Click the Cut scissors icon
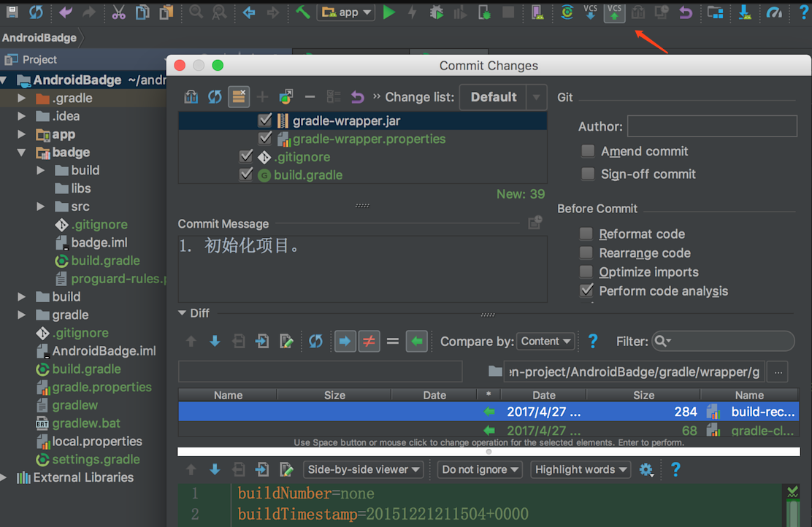 click(118, 12)
